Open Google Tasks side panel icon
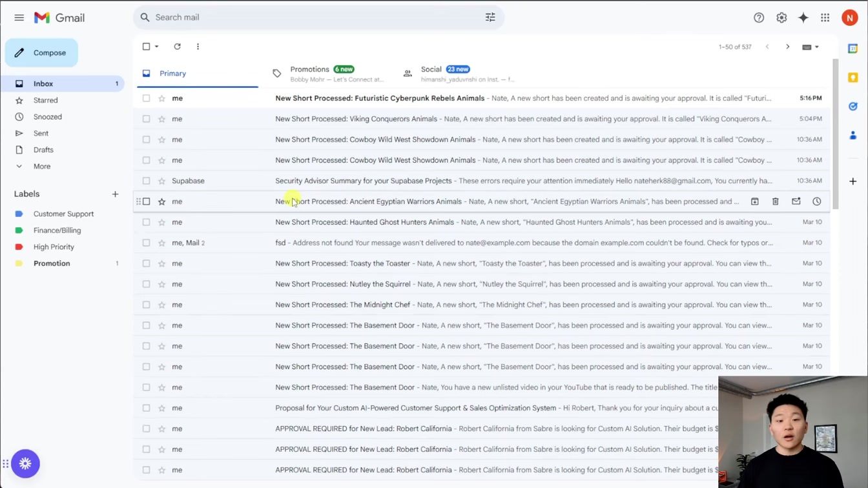Screen dimensions: 868x488 coord(853,107)
